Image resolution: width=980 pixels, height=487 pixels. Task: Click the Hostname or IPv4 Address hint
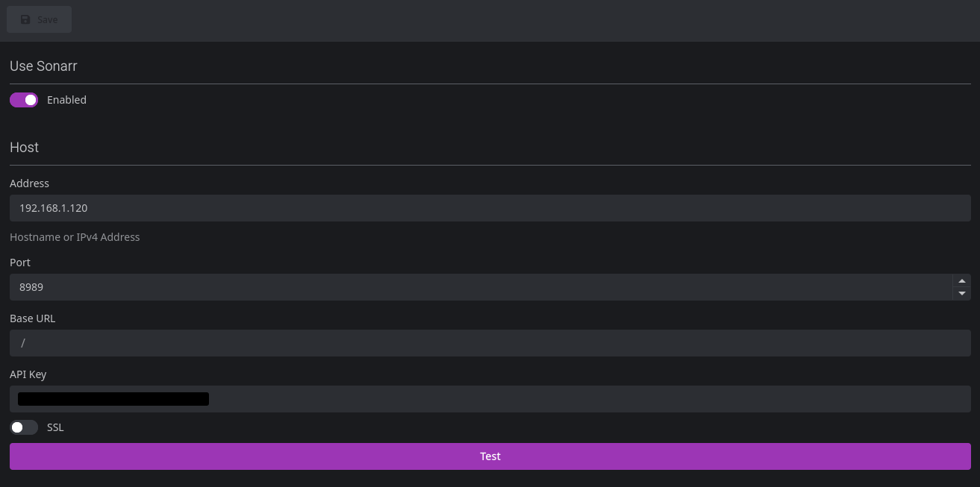[75, 237]
